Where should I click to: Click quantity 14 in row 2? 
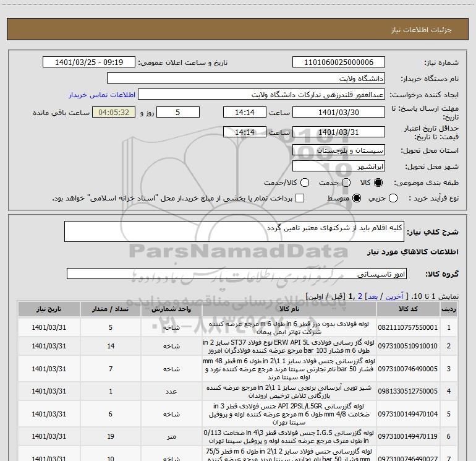point(111,346)
